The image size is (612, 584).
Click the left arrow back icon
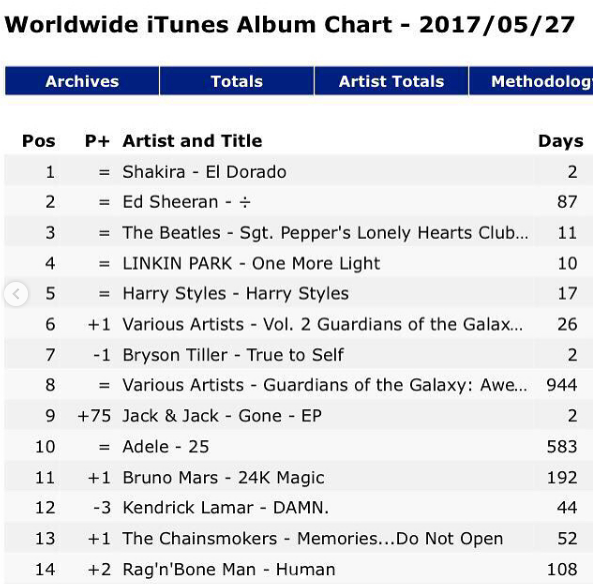pyautogui.click(x=16, y=294)
